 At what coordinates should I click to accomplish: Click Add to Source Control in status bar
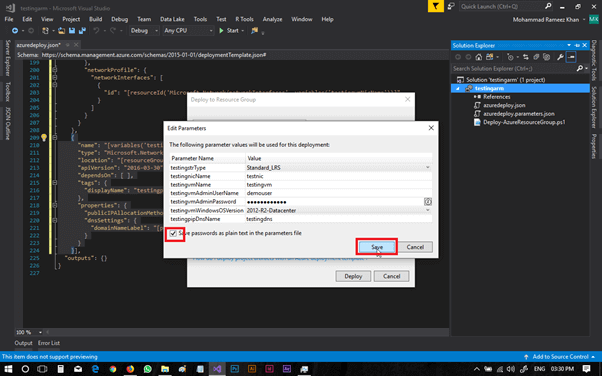(x=560, y=357)
